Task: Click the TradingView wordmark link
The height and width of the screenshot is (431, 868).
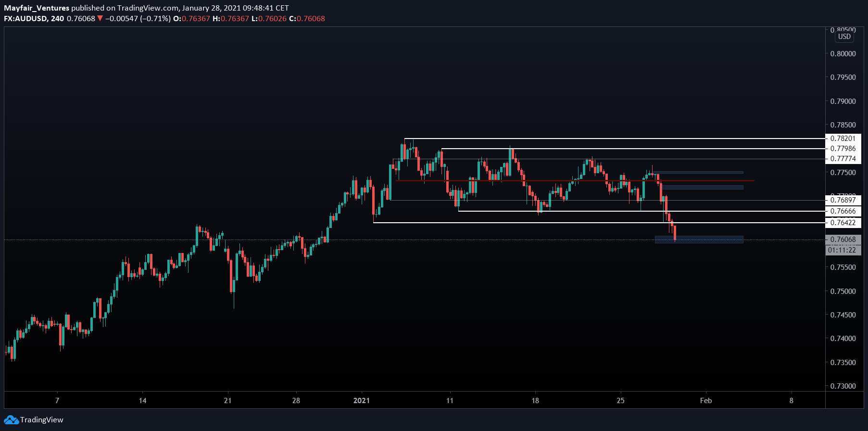Action: 42,420
